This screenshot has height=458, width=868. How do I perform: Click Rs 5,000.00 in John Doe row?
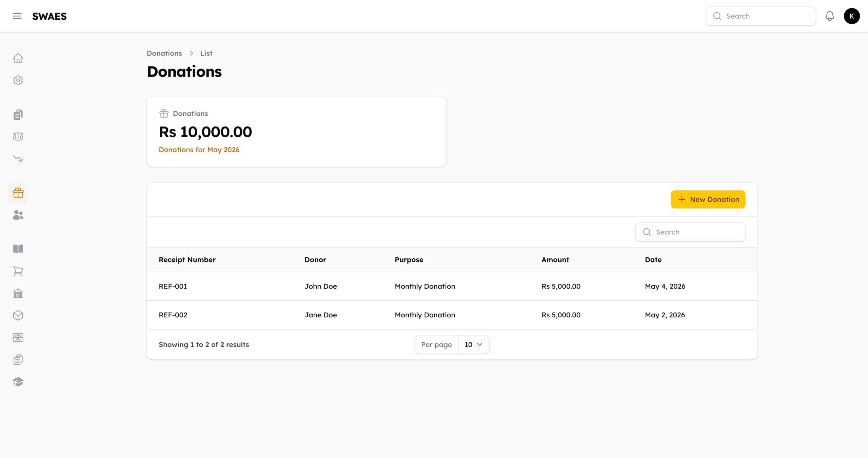point(561,286)
